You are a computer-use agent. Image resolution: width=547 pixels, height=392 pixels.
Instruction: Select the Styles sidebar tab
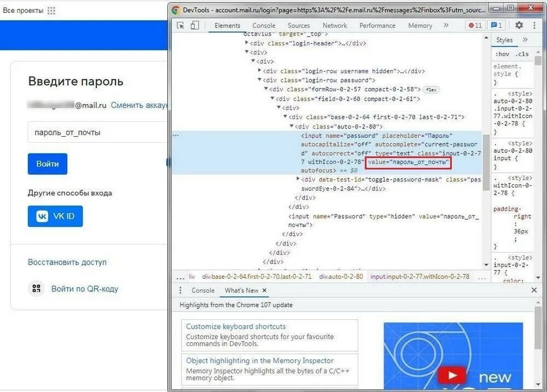pos(504,40)
